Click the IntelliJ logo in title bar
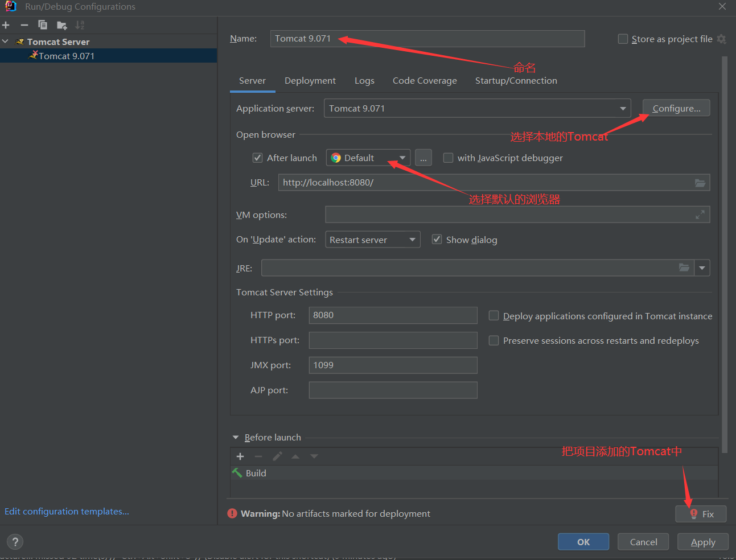The height and width of the screenshot is (560, 736). click(x=11, y=6)
